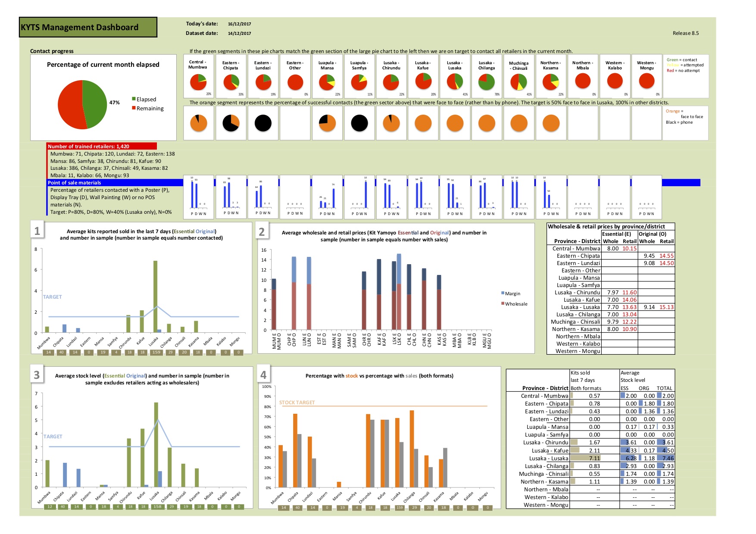This screenshot has height=534, width=756.
Task: Open the Muchinga - Chinsali orange pie chart
Action: 519,123
